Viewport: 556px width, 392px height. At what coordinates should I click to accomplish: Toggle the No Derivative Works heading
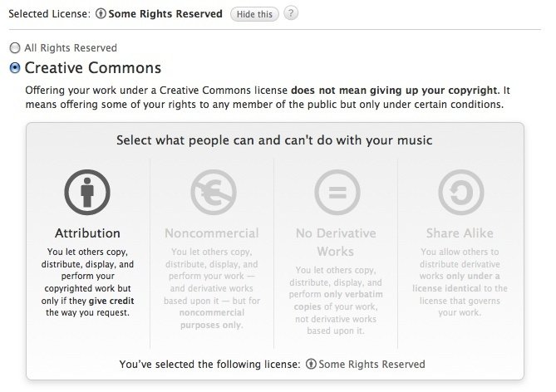(x=336, y=242)
